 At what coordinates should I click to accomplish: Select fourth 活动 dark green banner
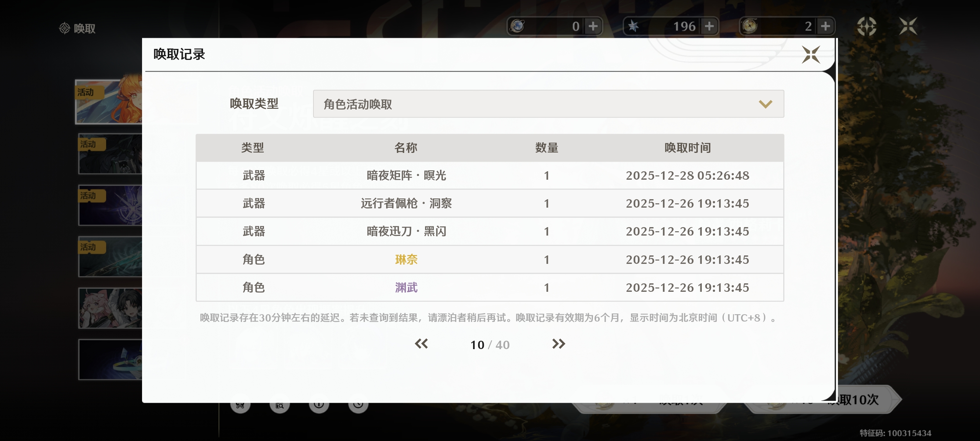tap(110, 257)
